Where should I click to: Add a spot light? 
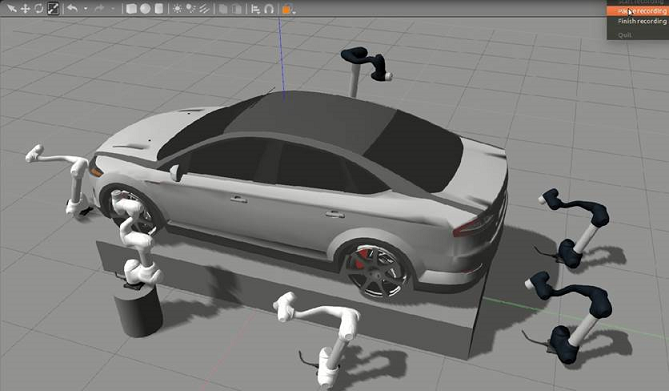(191, 9)
